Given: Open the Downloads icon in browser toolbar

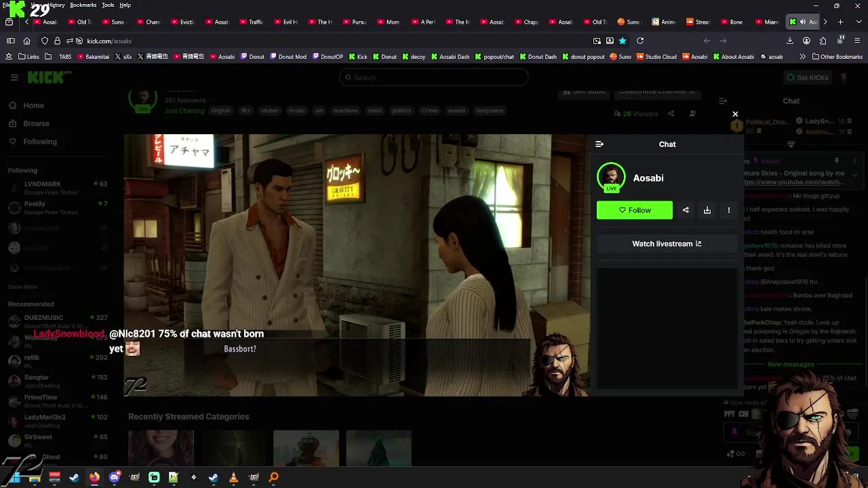Looking at the screenshot, I should click(x=790, y=41).
